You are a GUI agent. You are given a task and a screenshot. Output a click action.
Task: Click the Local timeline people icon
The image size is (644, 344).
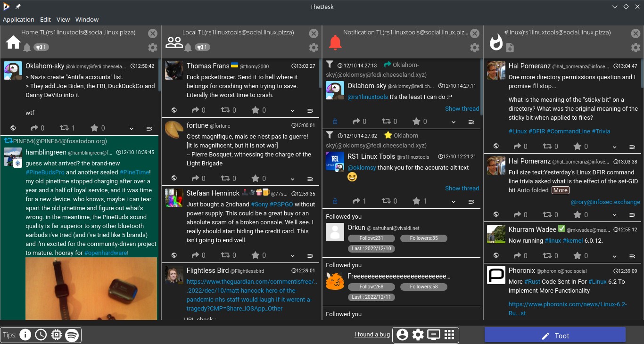tap(174, 42)
